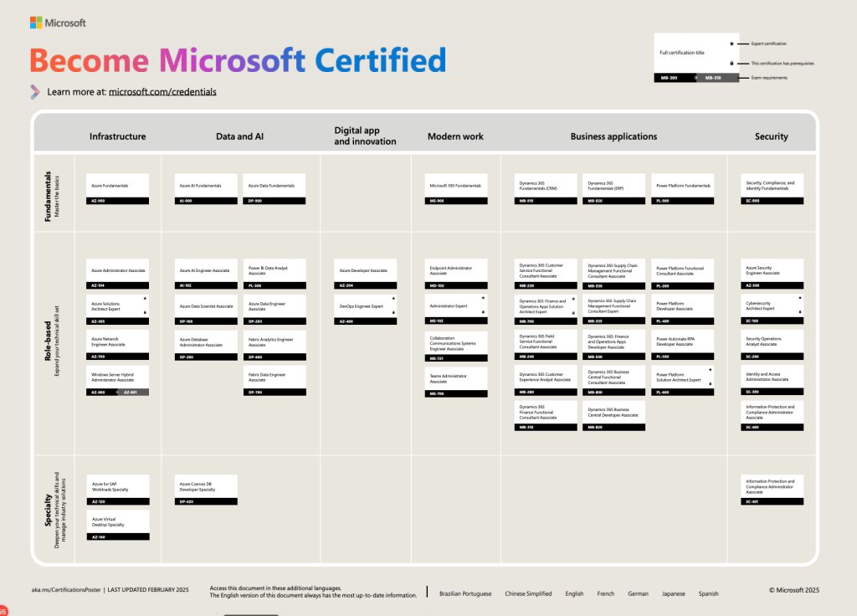Click the star on Administrator Expert card
The width and height of the screenshot is (857, 616).
click(x=483, y=298)
